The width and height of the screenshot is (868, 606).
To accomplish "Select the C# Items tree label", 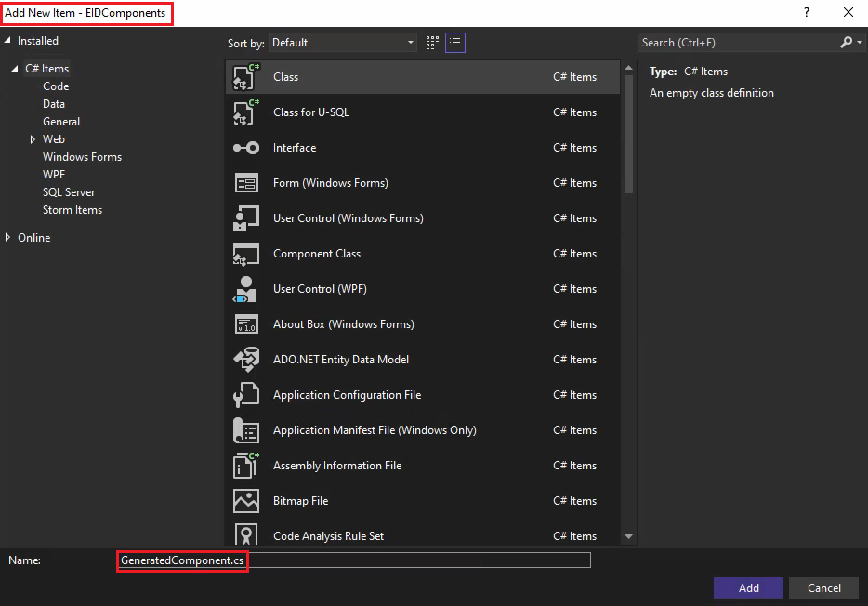I will [x=47, y=69].
